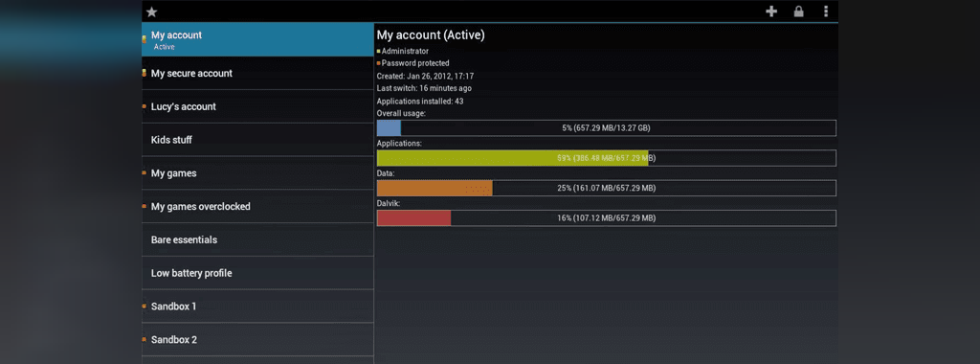
Task: Add a new profile with plus icon
Action: click(x=771, y=11)
